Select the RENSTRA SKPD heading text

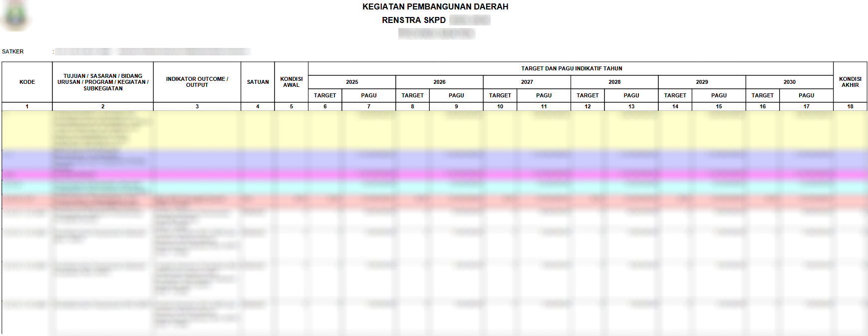pyautogui.click(x=414, y=20)
